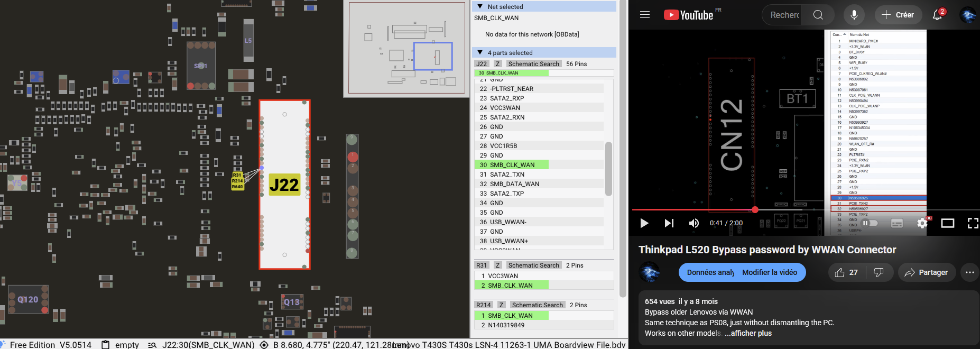The width and height of the screenshot is (980, 349).
Task: Click the Q120 component on the board
Action: [27, 299]
